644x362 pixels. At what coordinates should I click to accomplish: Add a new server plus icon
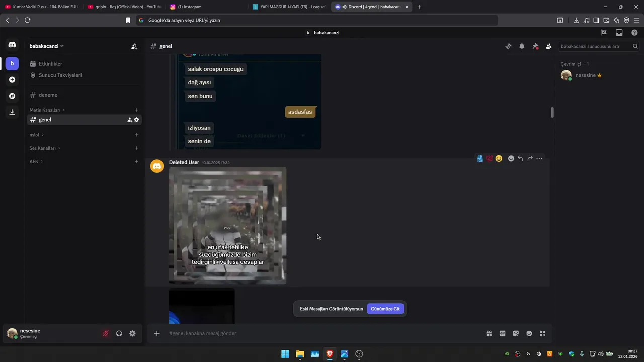12,79
